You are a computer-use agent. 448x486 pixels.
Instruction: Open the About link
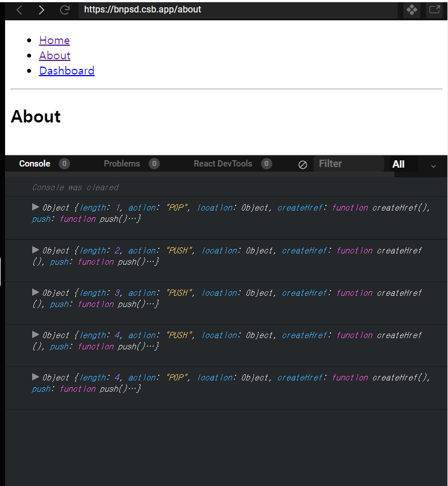[x=55, y=55]
